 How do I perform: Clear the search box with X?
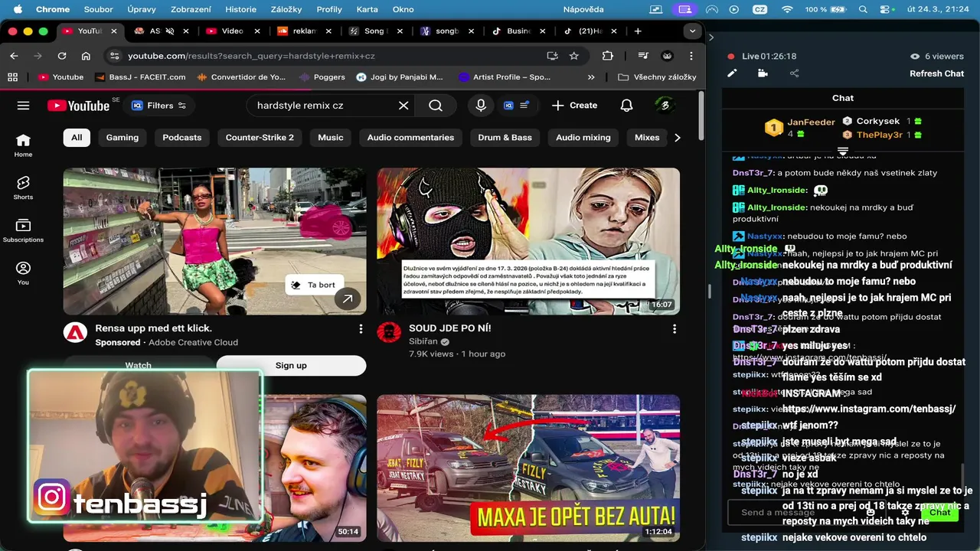tap(403, 106)
